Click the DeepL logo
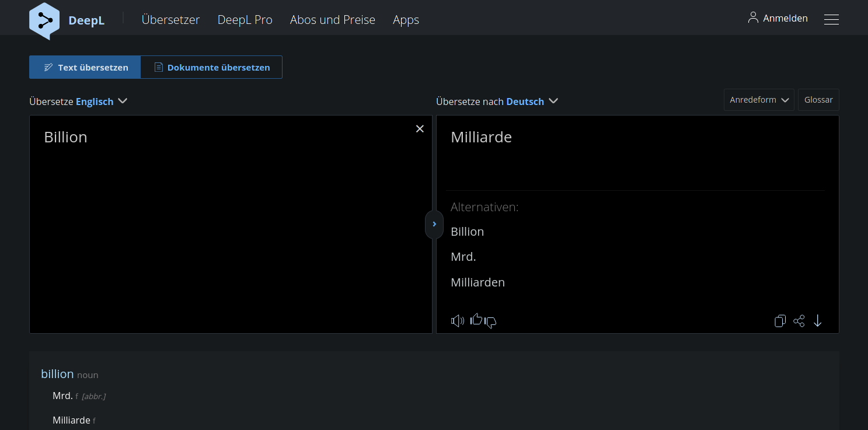Screen dimensions: 868x430 pos(67,20)
